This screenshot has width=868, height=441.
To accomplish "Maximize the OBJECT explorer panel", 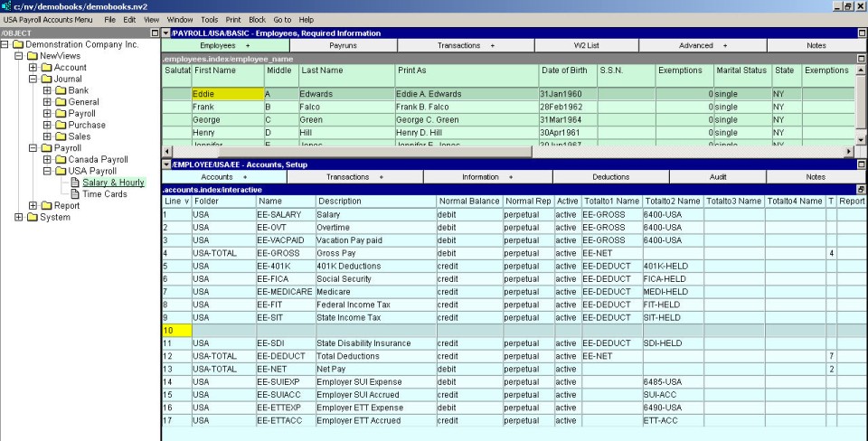I will [154, 33].
